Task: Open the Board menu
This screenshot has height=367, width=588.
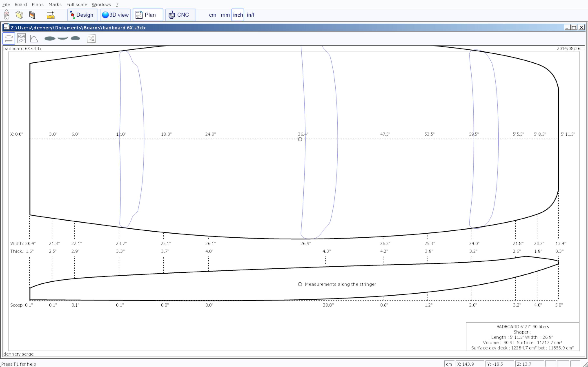Action: (21, 4)
